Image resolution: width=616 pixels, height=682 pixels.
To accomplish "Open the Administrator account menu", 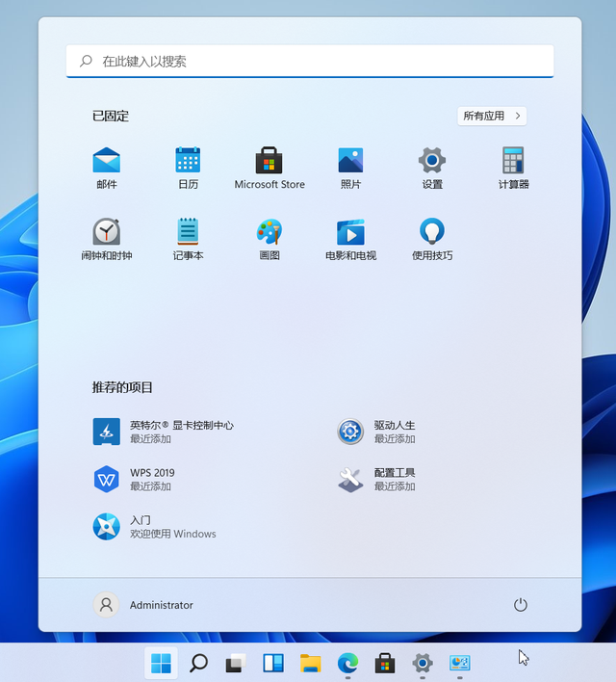I will click(x=143, y=605).
